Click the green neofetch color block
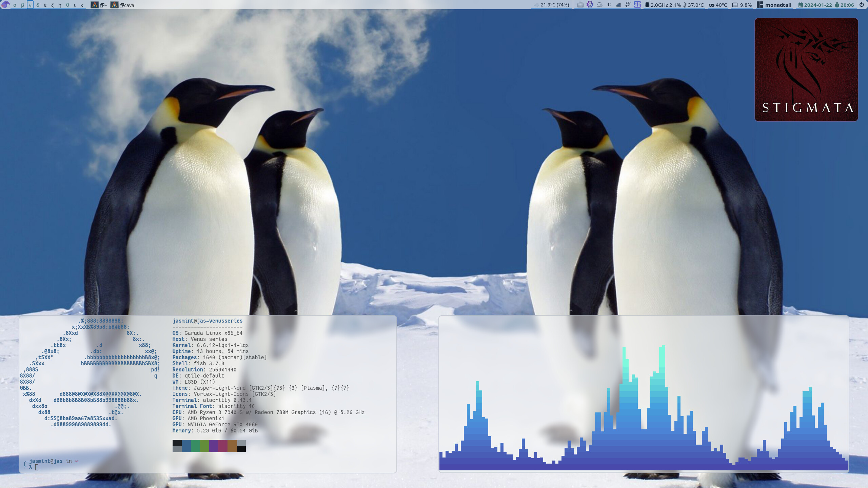 point(195,446)
